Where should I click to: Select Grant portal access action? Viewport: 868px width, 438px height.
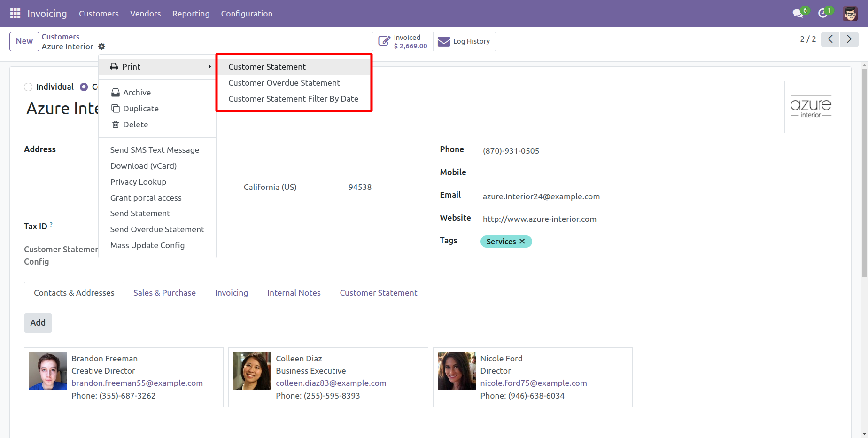tap(157, 198)
